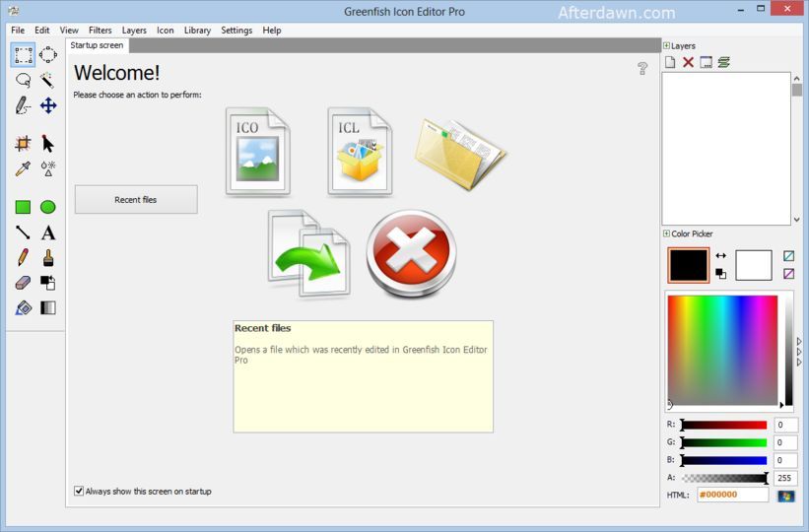Select the Rectangle Select tool
The height and width of the screenshot is (532, 809).
tap(24, 55)
